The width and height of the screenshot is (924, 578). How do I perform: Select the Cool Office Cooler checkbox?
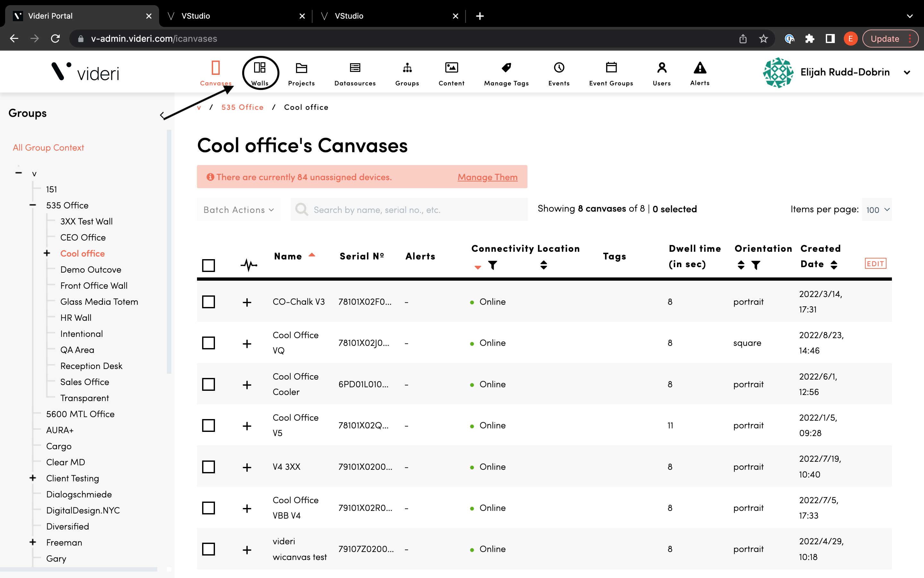tap(209, 384)
